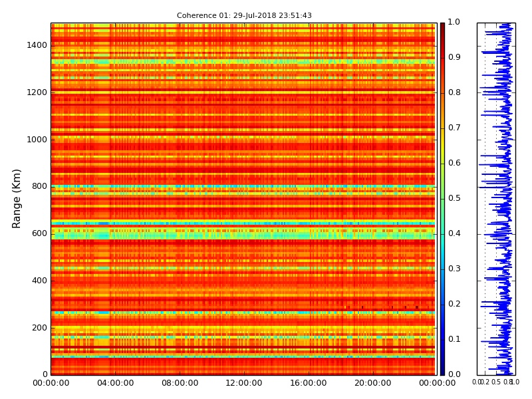Viewport: 532px width, 399px height.
Task: Click the 1400 range tick label
Action: [37, 45]
